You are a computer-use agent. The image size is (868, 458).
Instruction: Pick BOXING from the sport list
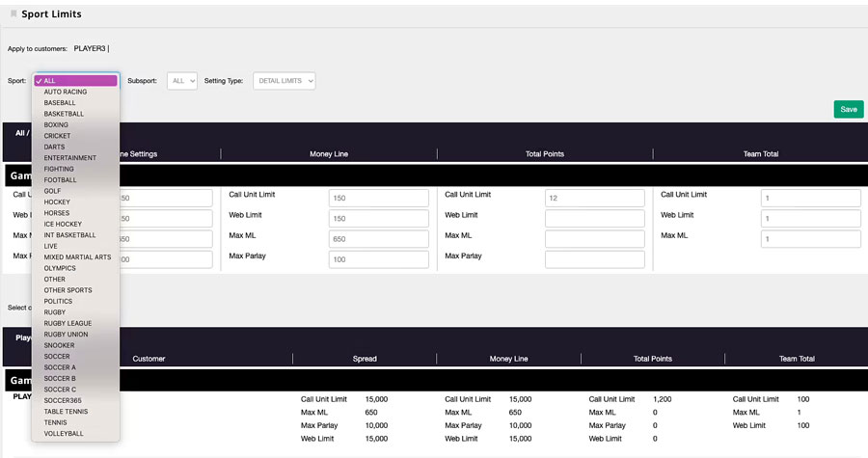click(x=56, y=125)
